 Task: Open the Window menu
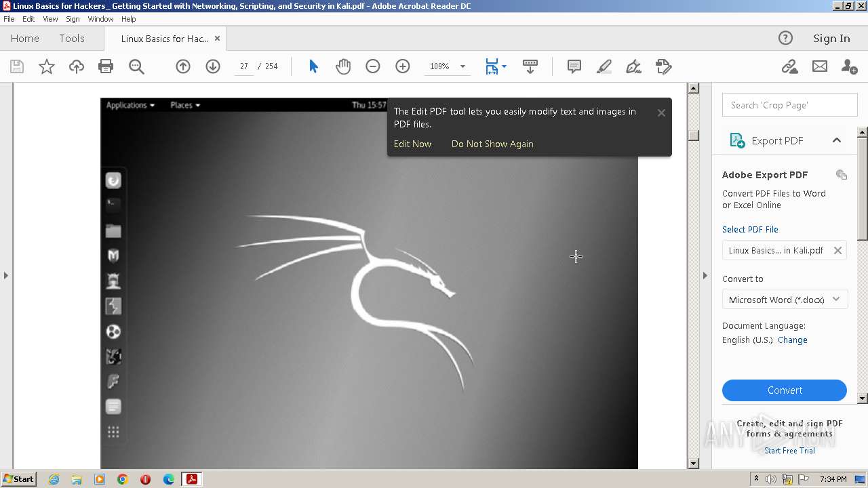[x=100, y=19]
